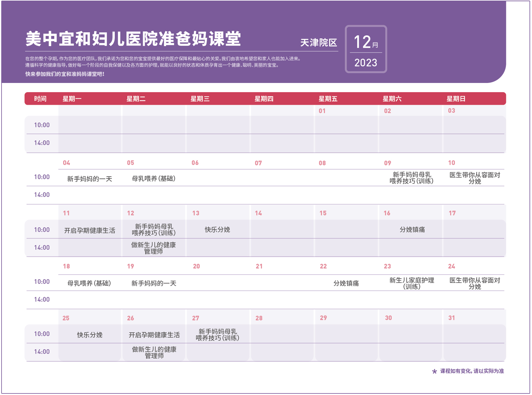Click date '13' in the calendar

[196, 213]
